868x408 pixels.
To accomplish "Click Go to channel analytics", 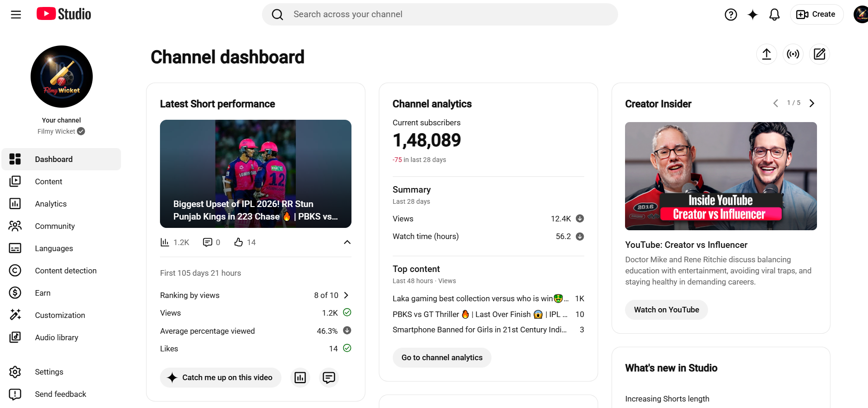I will (442, 357).
